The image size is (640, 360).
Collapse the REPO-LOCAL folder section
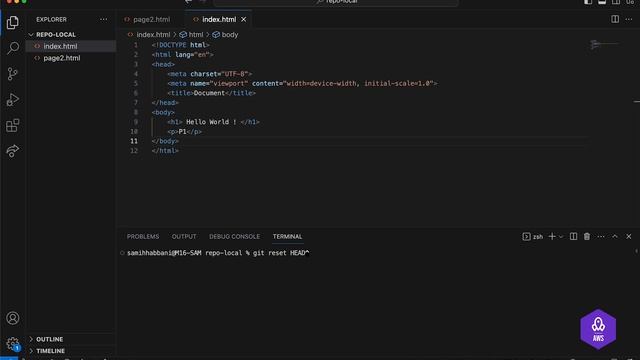click(x=71, y=35)
